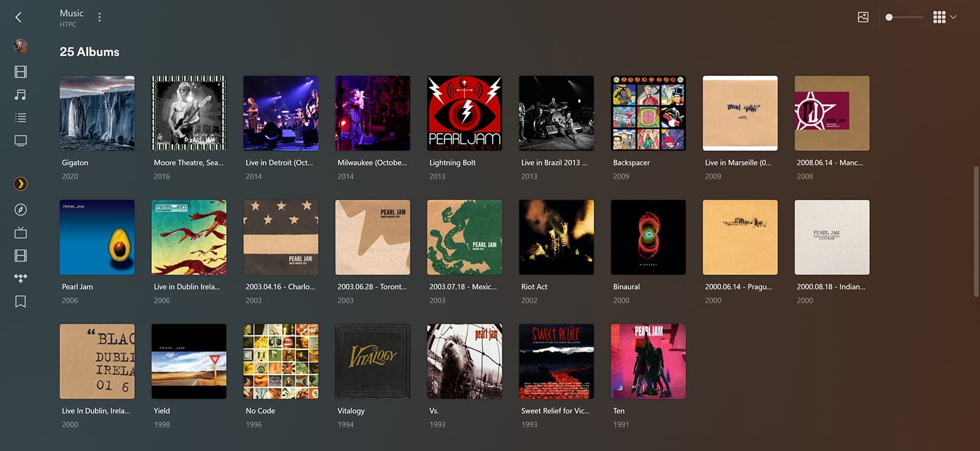Open the Milwaukee album cover
This screenshot has height=451, width=980.
(x=372, y=113)
